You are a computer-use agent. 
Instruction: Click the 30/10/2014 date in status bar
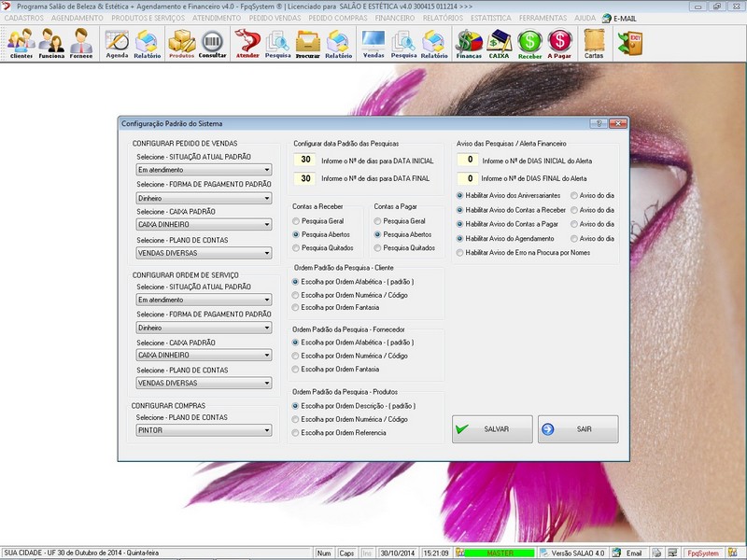point(398,553)
